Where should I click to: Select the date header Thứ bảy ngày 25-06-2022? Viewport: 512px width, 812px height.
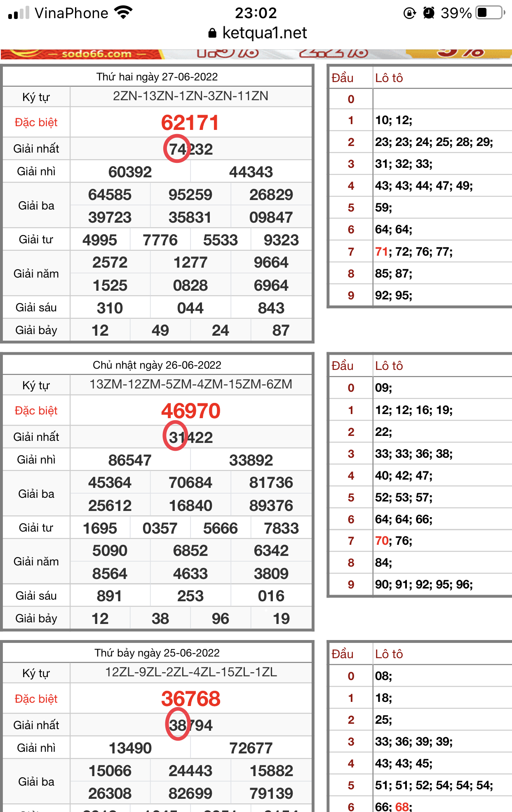click(x=157, y=653)
